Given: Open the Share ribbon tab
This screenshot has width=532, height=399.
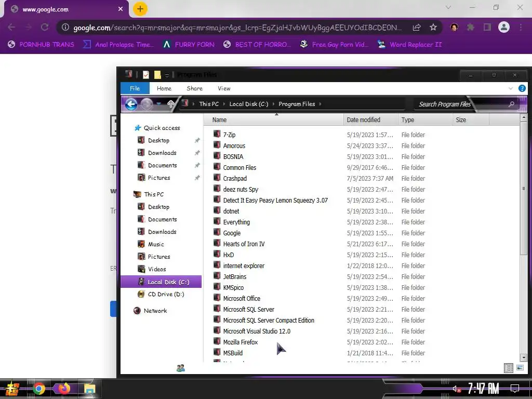Looking at the screenshot, I should pyautogui.click(x=194, y=88).
